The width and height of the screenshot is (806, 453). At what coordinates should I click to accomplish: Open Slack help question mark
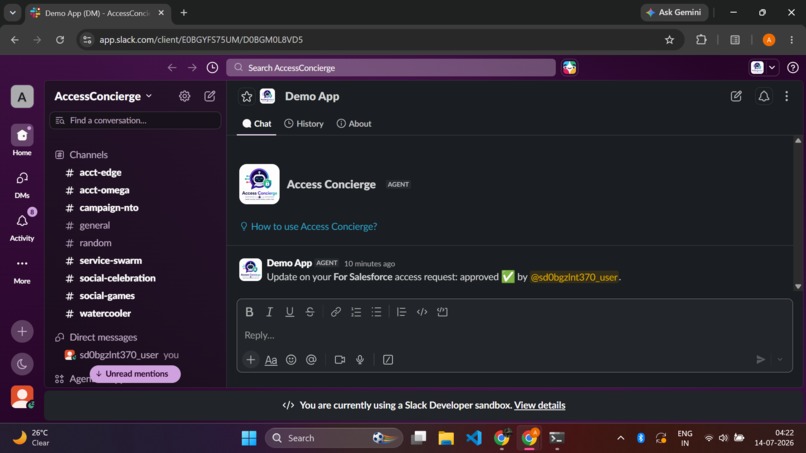793,67
